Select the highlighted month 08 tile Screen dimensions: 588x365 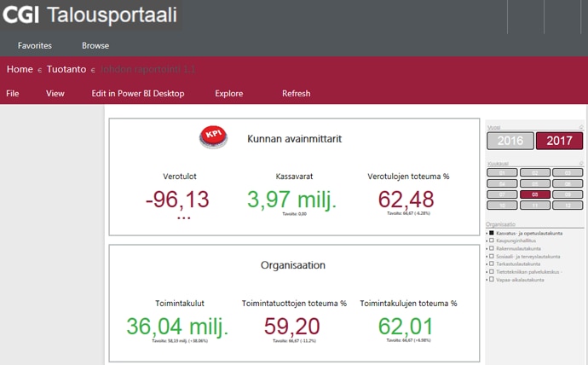pyautogui.click(x=534, y=194)
